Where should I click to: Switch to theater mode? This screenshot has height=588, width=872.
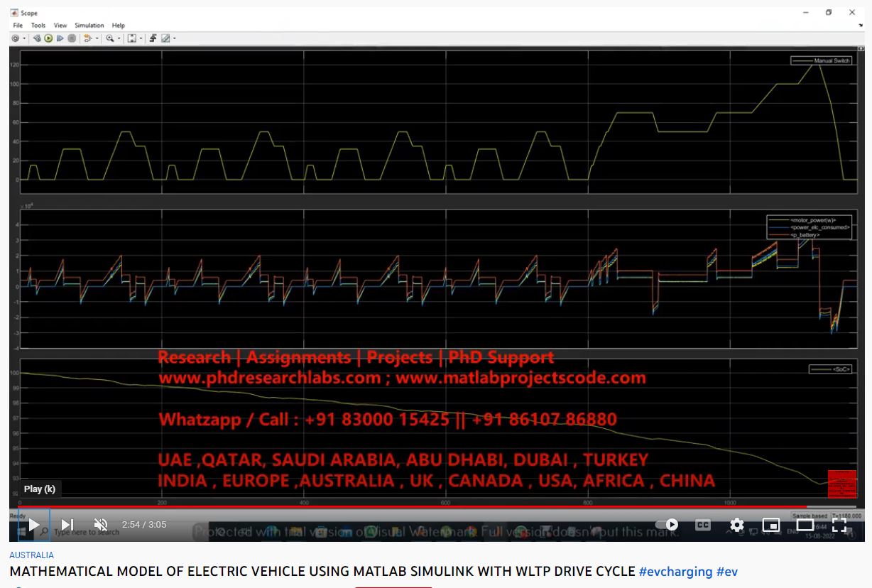[805, 525]
